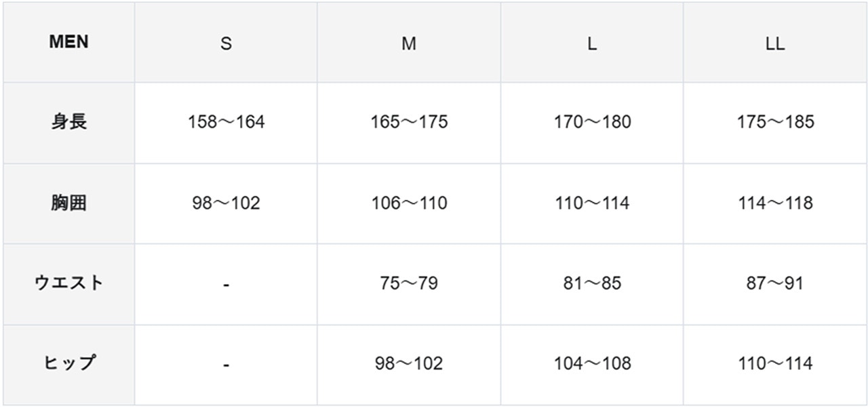Click the 114～118 chest cell
The height and width of the screenshot is (408, 868).
[x=775, y=203]
